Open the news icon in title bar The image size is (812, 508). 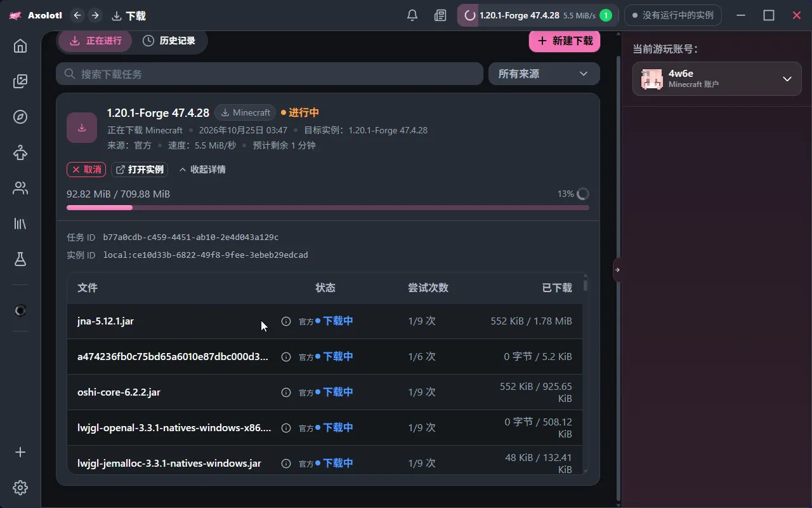440,15
